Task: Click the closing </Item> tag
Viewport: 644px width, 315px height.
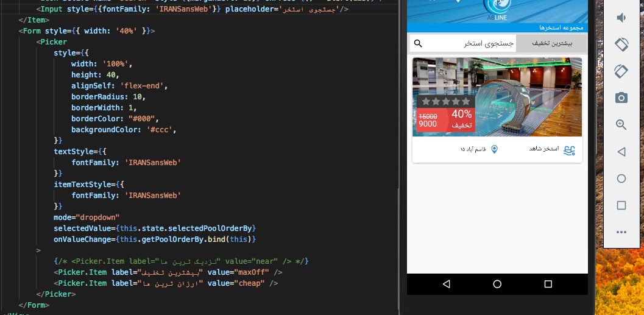Action: point(34,19)
